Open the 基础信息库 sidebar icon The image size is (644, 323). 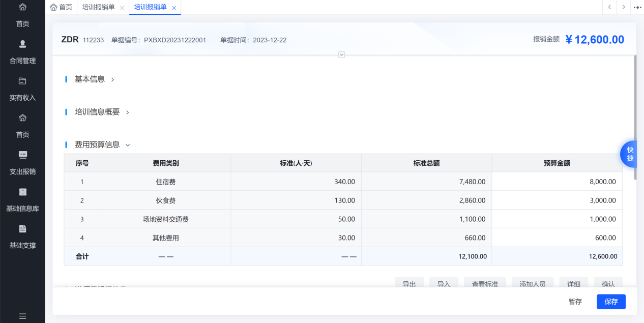[x=22, y=192]
